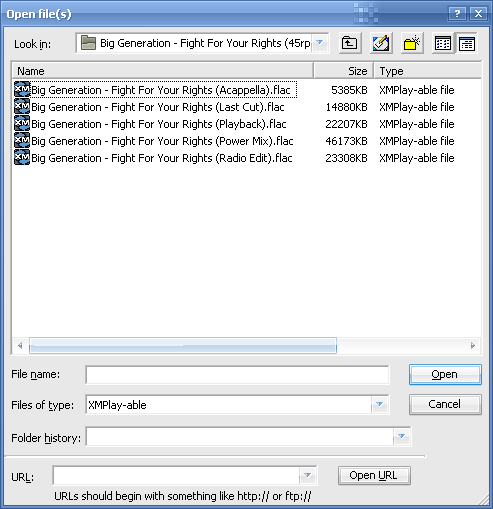493x509 pixels.
Task: Select the Last Cut .flac file
Action: point(158,107)
